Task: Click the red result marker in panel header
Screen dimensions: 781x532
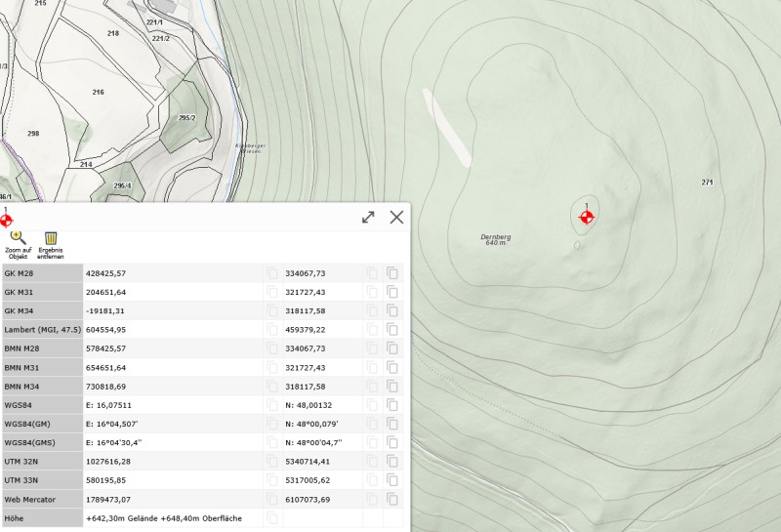Action: pyautogui.click(x=7, y=221)
